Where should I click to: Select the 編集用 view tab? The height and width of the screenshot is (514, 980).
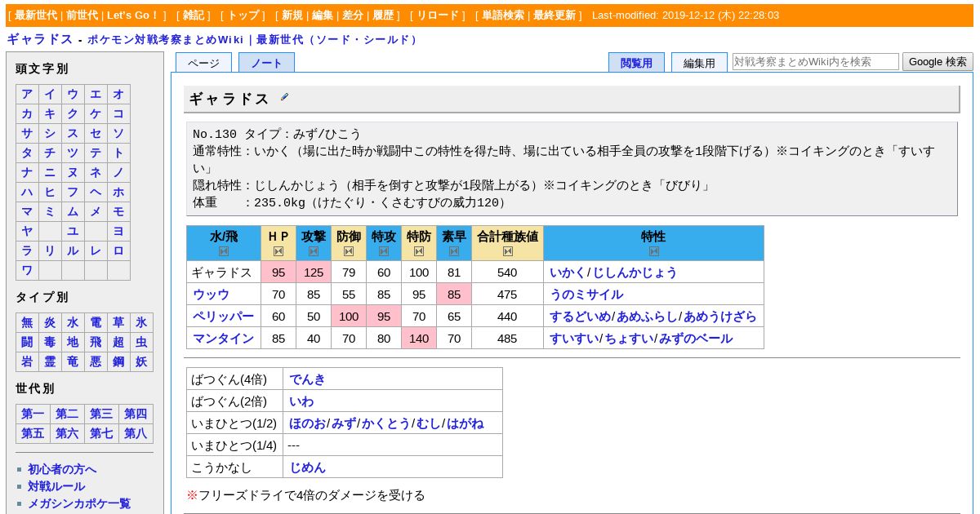click(699, 63)
